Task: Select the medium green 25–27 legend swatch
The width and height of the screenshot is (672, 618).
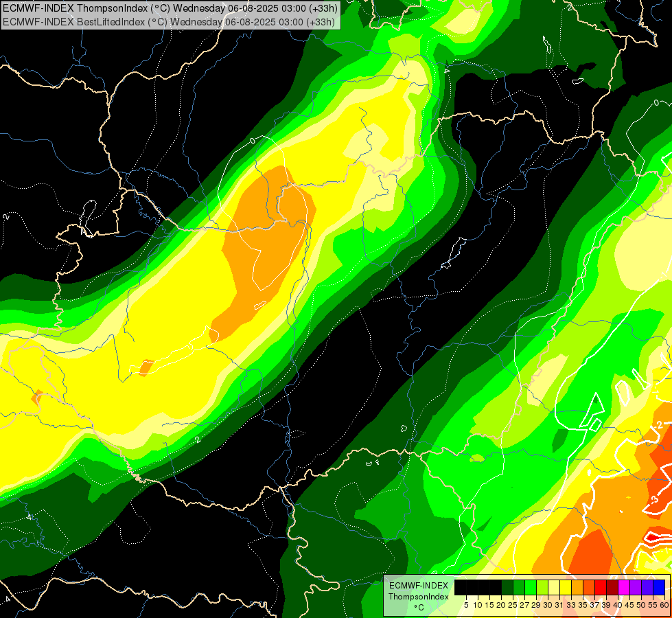Action: click(x=519, y=588)
